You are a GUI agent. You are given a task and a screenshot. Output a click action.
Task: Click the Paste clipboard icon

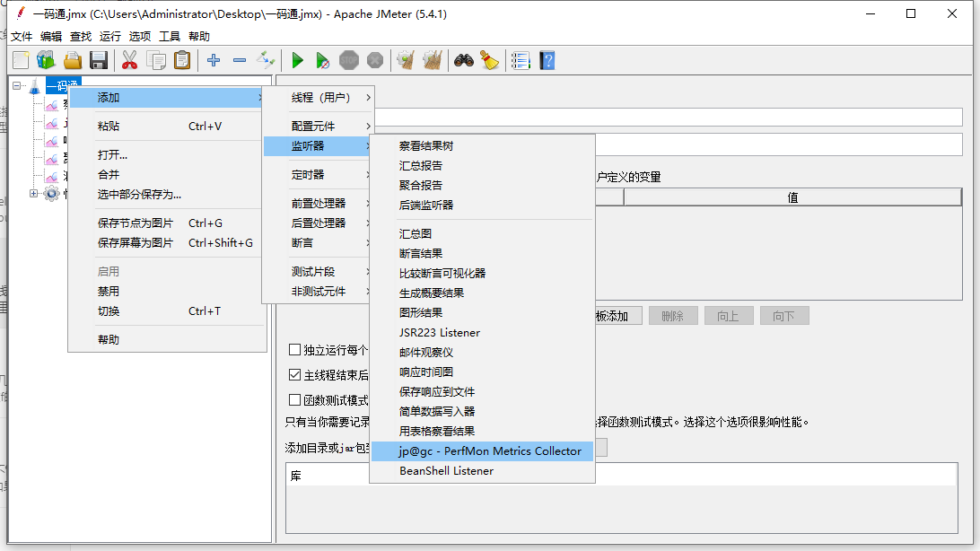click(x=182, y=61)
